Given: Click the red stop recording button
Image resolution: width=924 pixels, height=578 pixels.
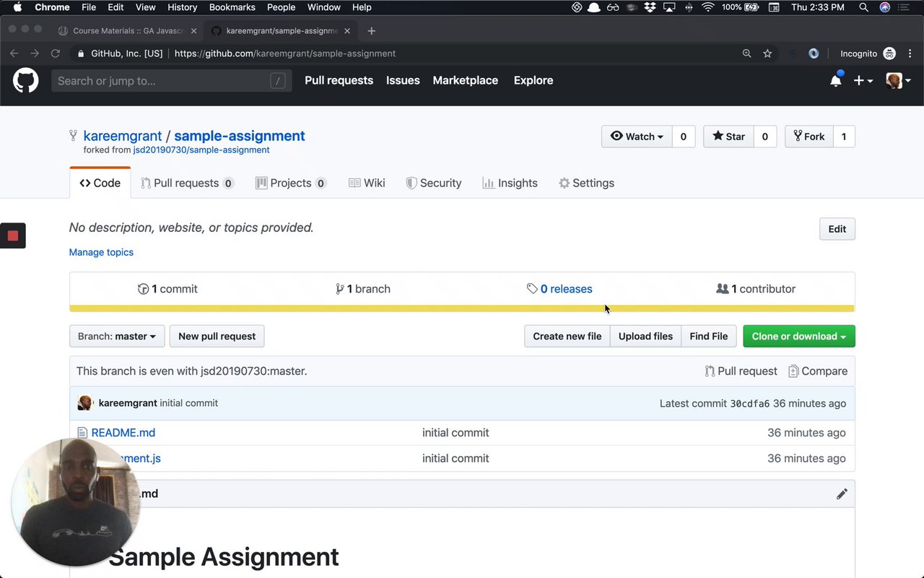Looking at the screenshot, I should 13,236.
